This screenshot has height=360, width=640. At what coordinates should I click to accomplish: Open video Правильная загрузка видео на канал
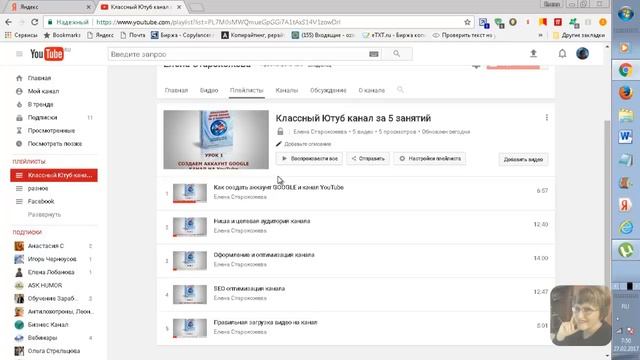coord(265,322)
